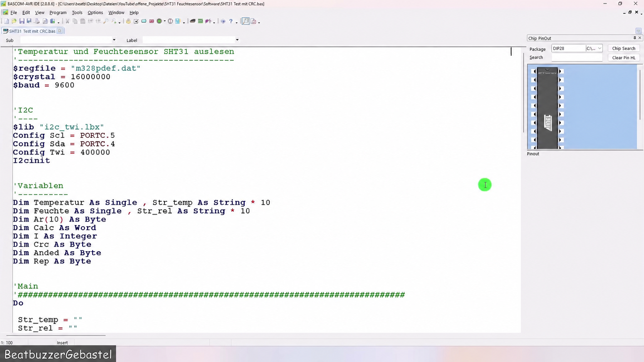644x362 pixels.
Task: Expand the help toolbar dropdown arrow
Action: click(236, 22)
